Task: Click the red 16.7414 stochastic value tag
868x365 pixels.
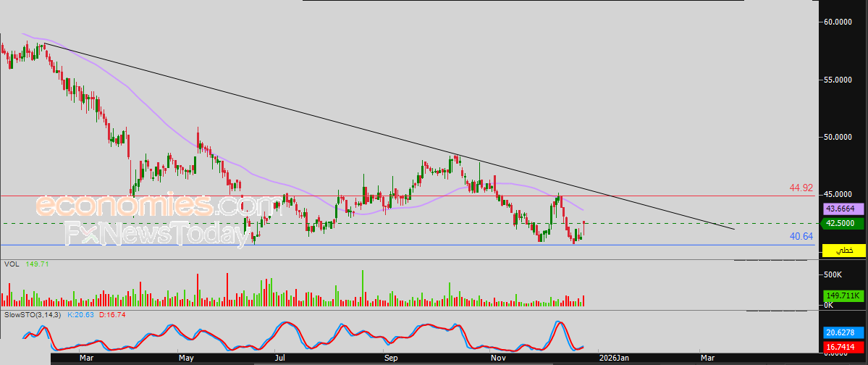Action: pyautogui.click(x=842, y=348)
